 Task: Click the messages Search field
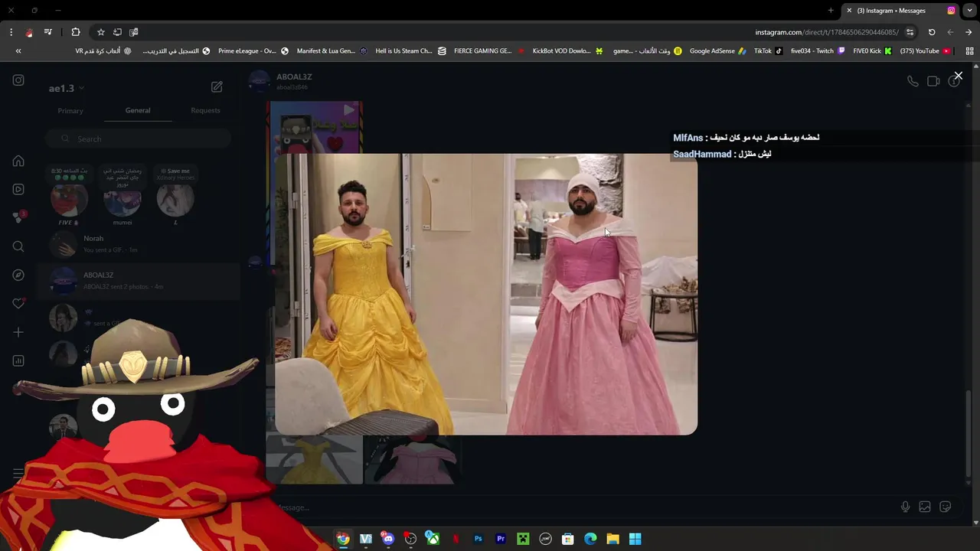coord(138,139)
